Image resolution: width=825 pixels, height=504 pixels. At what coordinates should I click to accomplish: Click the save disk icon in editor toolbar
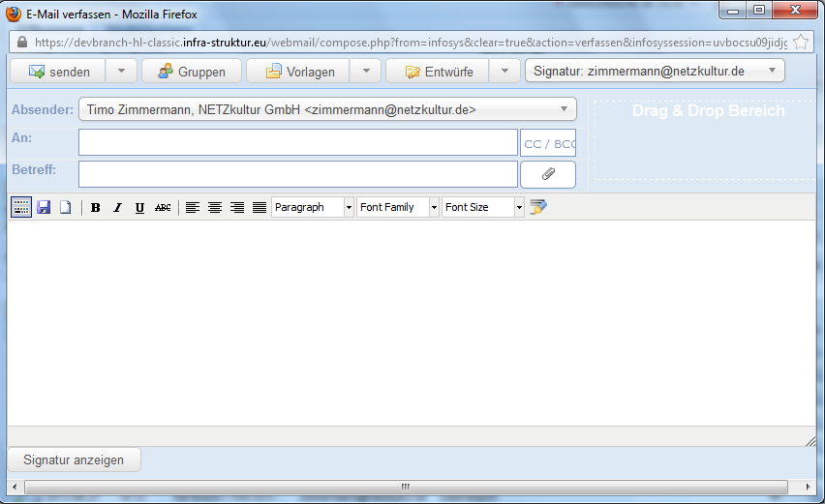pyautogui.click(x=44, y=207)
